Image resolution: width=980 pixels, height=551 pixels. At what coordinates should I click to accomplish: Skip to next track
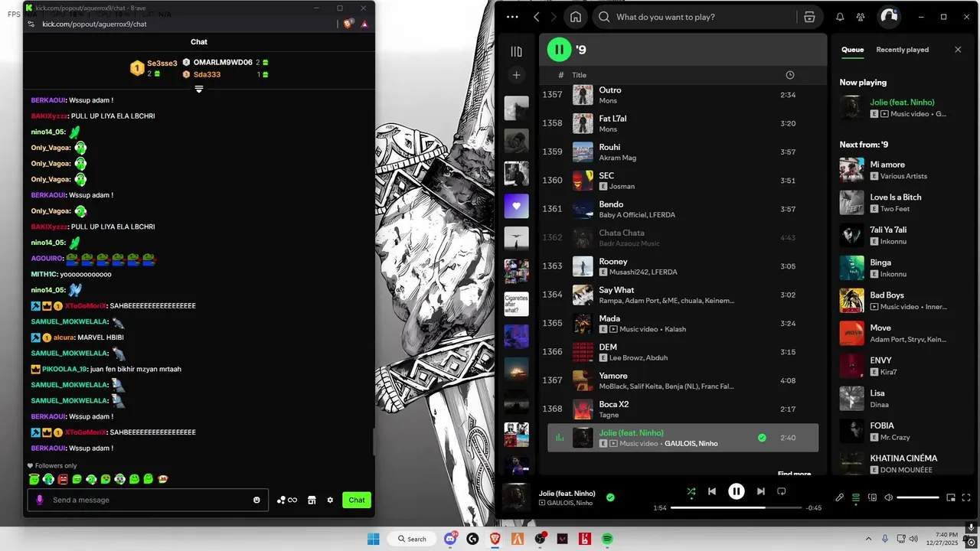[760, 491]
